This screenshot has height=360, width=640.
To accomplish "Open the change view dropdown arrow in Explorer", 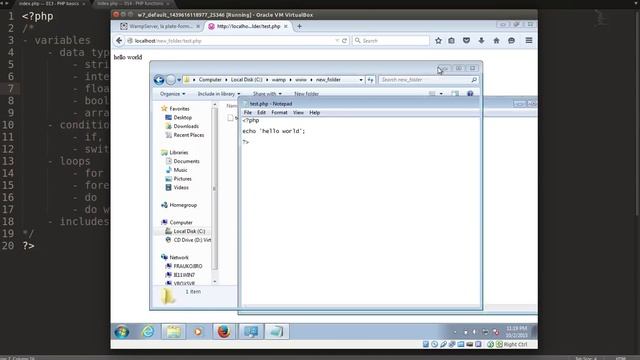I will tap(441, 94).
